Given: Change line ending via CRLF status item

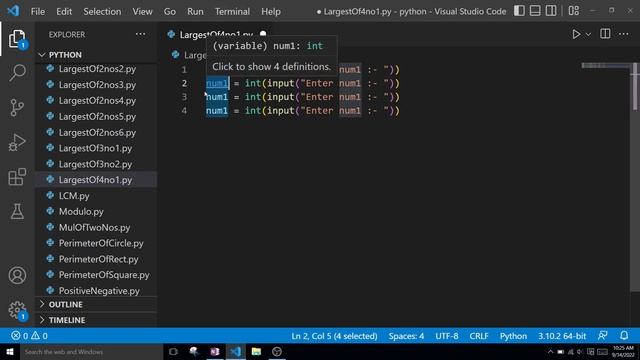Looking at the screenshot, I should [x=479, y=336].
